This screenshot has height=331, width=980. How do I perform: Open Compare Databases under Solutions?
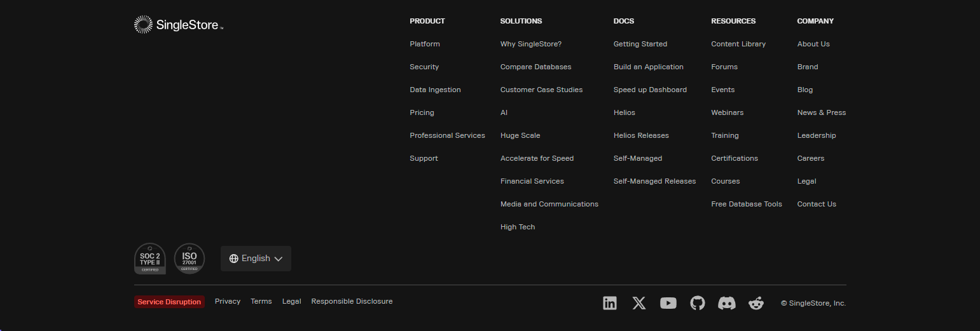point(535,67)
